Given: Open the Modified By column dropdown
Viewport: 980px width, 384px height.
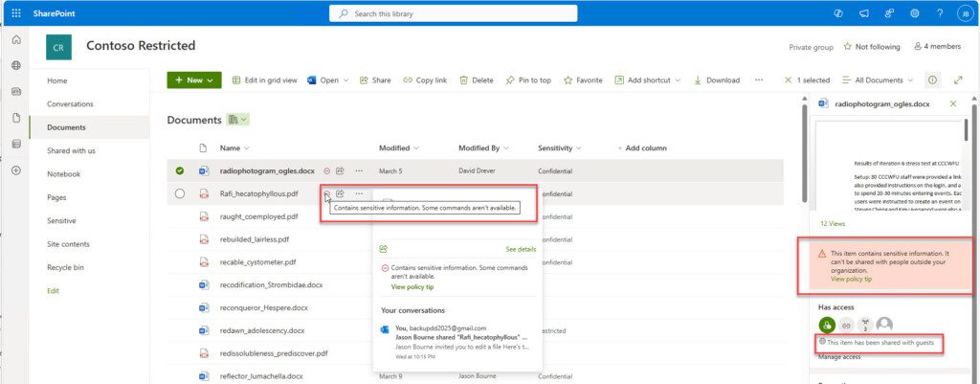Looking at the screenshot, I should tap(483, 148).
